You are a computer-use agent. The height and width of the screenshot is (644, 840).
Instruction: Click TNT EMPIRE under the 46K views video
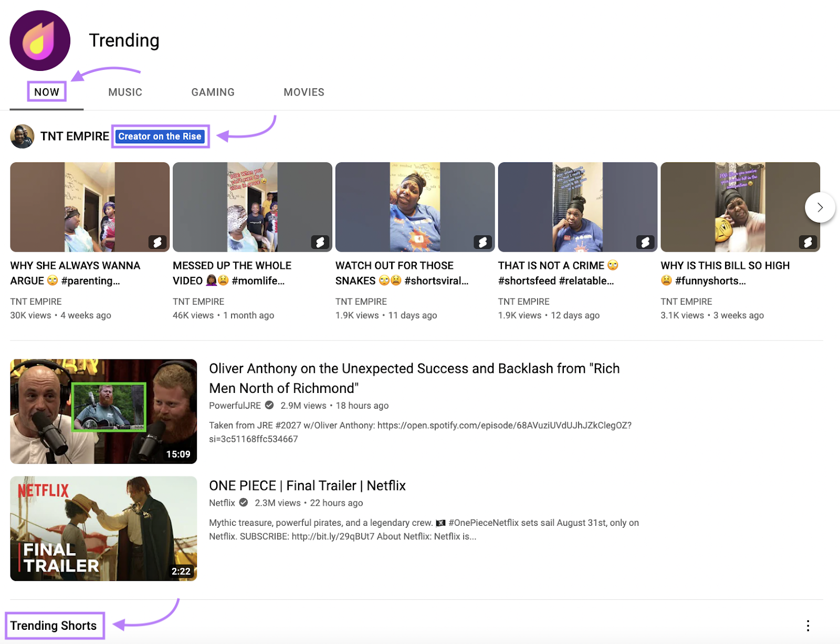[198, 302]
